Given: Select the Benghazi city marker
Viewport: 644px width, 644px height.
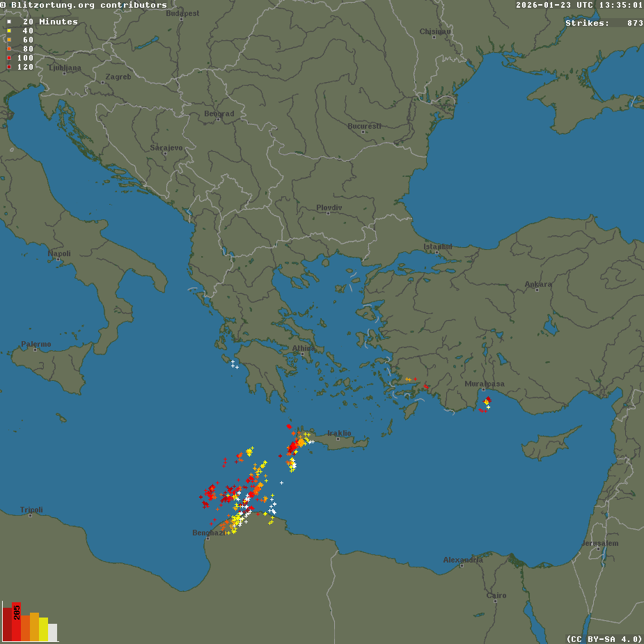Looking at the screenshot, I should pos(209,537).
